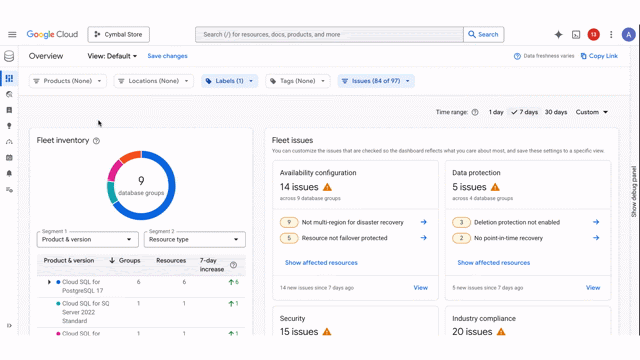
Task: Click View in Data protection card
Action: point(593,288)
